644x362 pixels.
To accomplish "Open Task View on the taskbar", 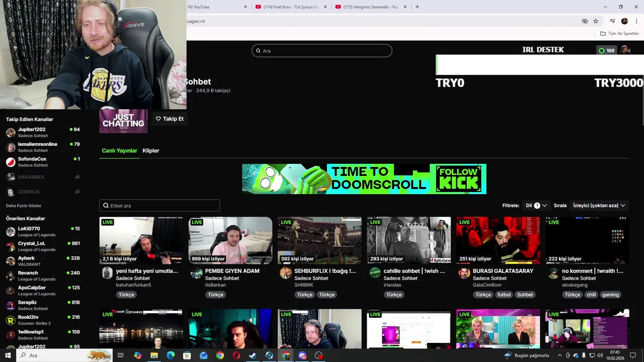I will click(121, 355).
